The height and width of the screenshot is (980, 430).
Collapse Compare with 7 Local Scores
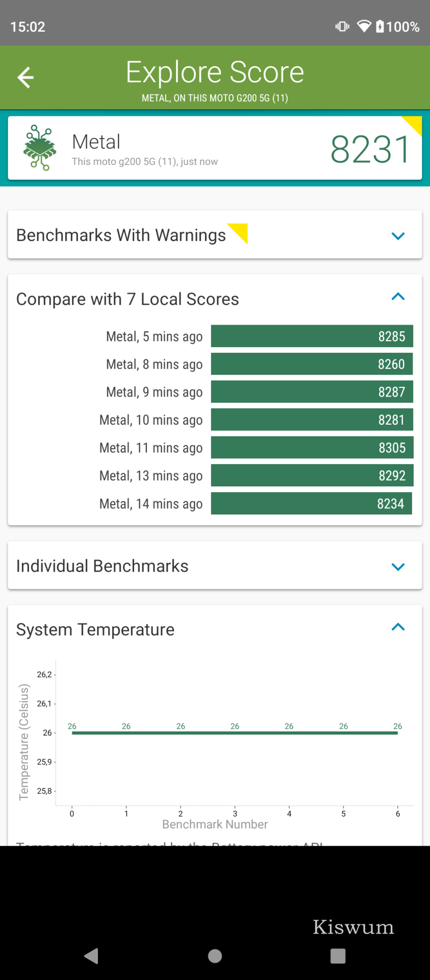[x=398, y=297]
